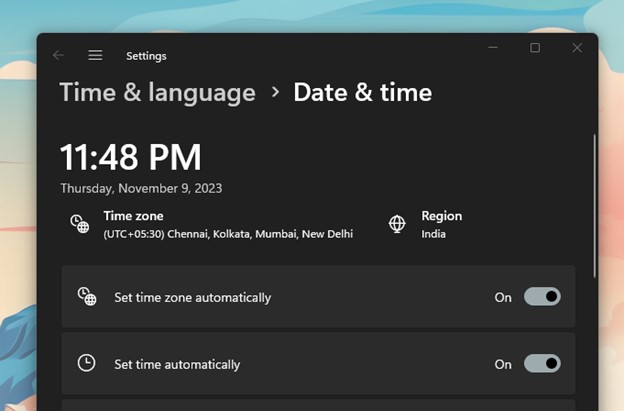Screen dimensions: 624x411
Task: Navigate to Time & language breadcrumb
Action: coord(157,93)
